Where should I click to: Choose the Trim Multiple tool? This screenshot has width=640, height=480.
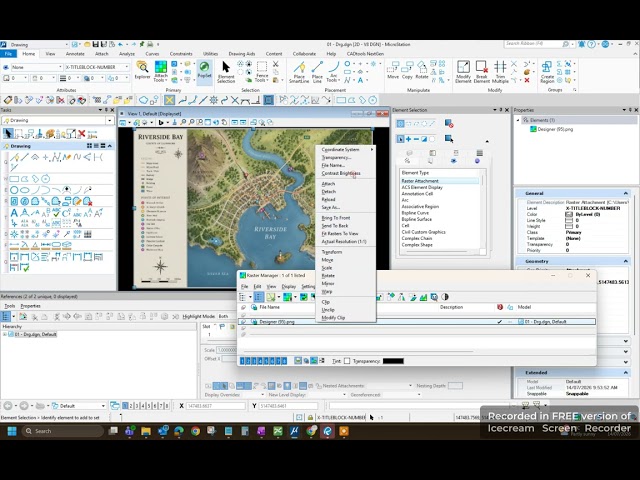(x=500, y=72)
